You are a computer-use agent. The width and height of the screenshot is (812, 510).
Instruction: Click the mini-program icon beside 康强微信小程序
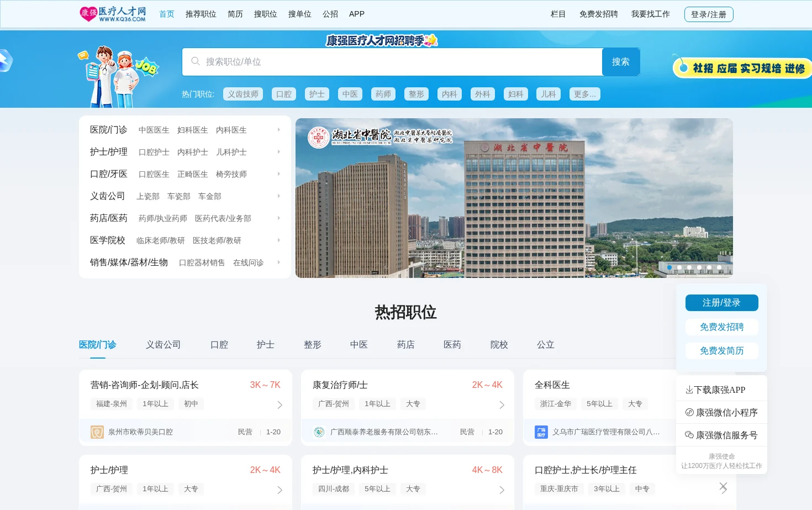689,412
